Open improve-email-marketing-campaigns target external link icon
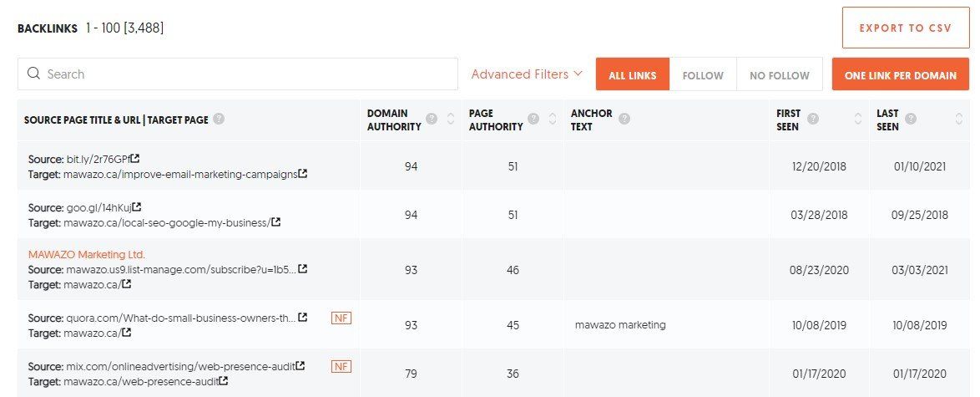This screenshot has height=397, width=980. 302,174
